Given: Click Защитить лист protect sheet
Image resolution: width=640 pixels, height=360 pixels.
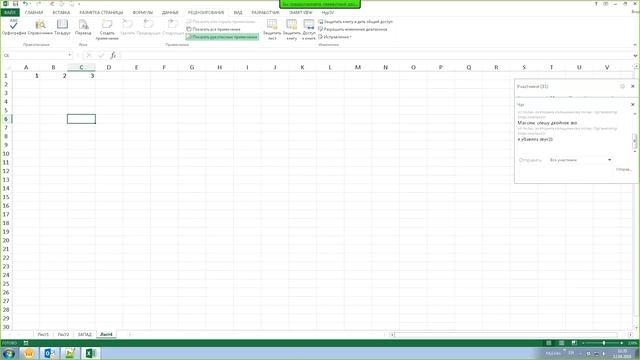Looking at the screenshot, I should click(272, 29).
